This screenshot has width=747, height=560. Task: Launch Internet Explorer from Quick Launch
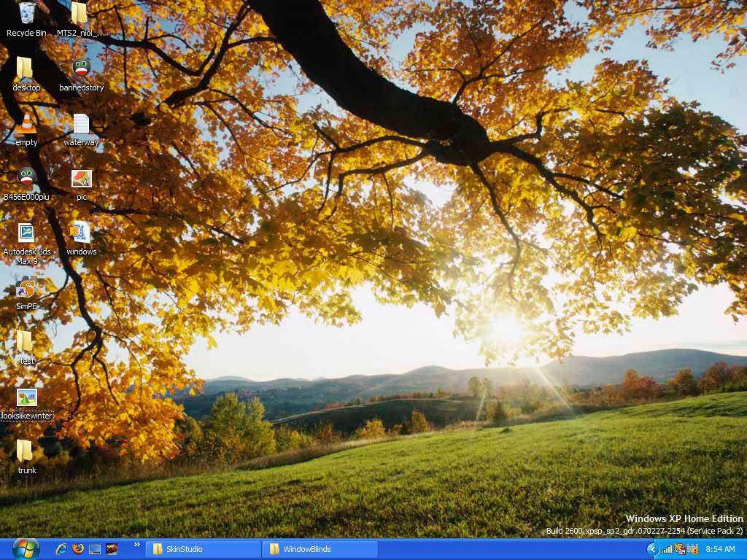pyautogui.click(x=61, y=549)
